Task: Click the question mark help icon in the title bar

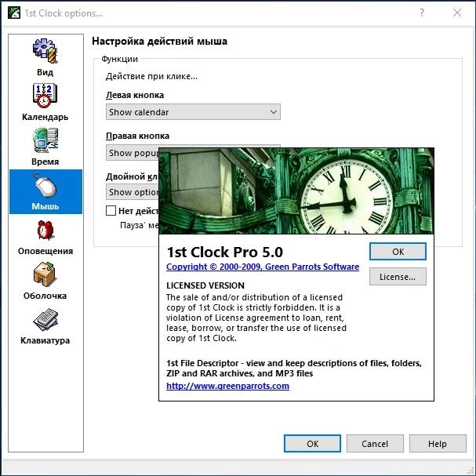Action: [x=422, y=13]
